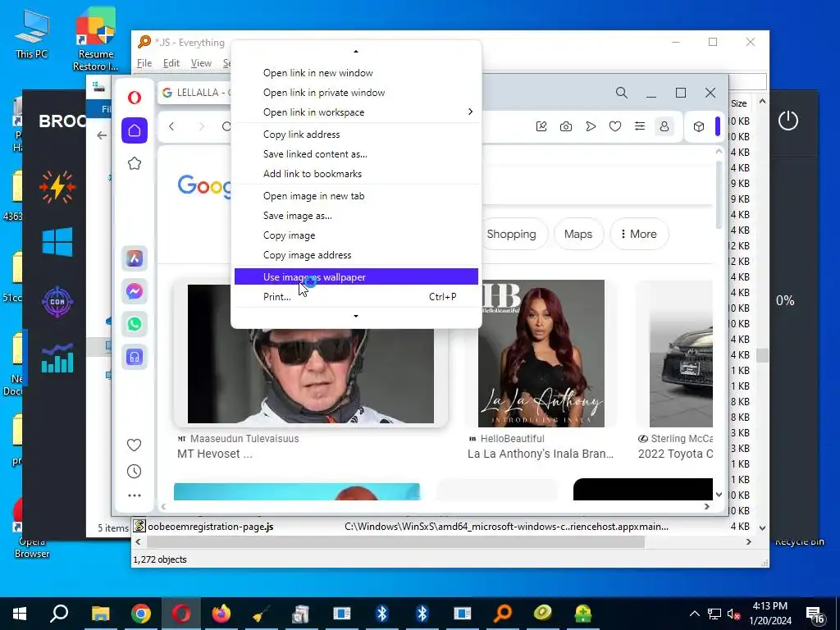The image size is (840, 630).
Task: Click the Opera logo in browser sidebar
Action: [x=135, y=98]
